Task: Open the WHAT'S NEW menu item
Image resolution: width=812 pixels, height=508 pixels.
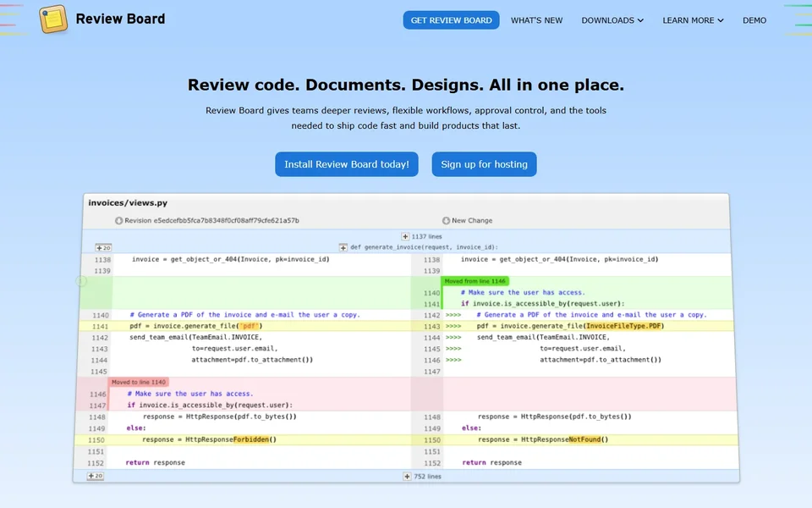Action: [536, 20]
